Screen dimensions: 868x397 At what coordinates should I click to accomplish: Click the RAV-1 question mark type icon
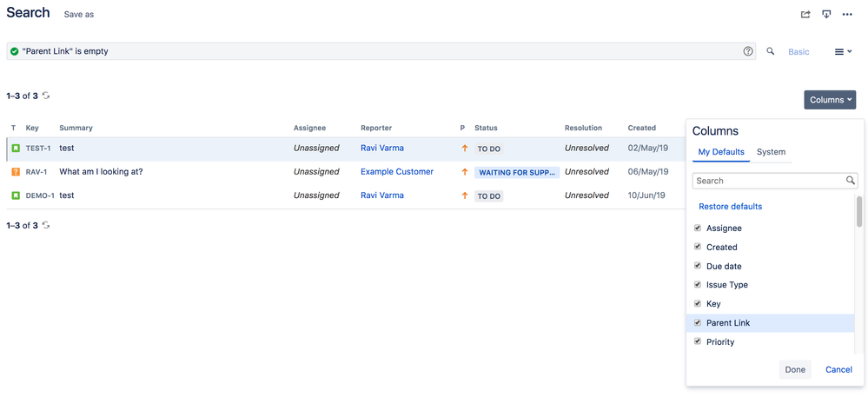pos(16,172)
